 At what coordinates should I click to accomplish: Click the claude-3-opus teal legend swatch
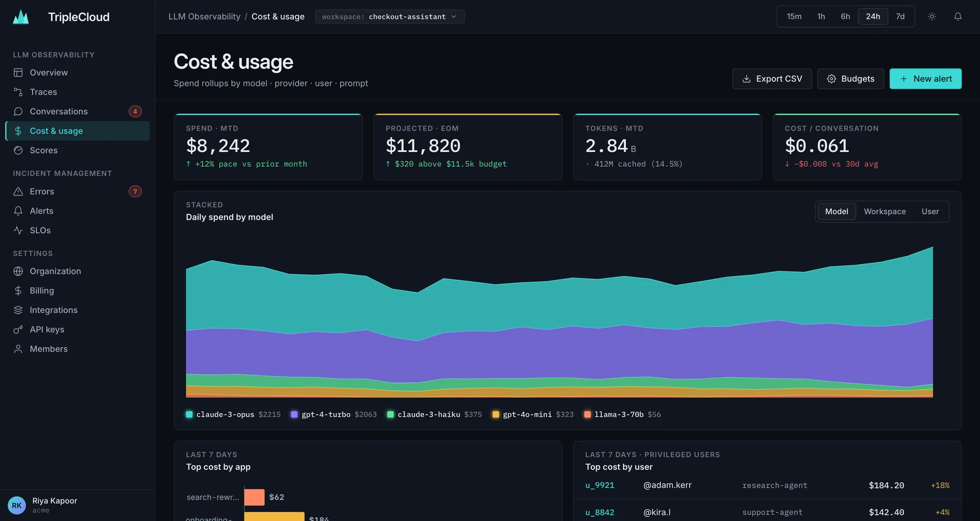pyautogui.click(x=189, y=414)
